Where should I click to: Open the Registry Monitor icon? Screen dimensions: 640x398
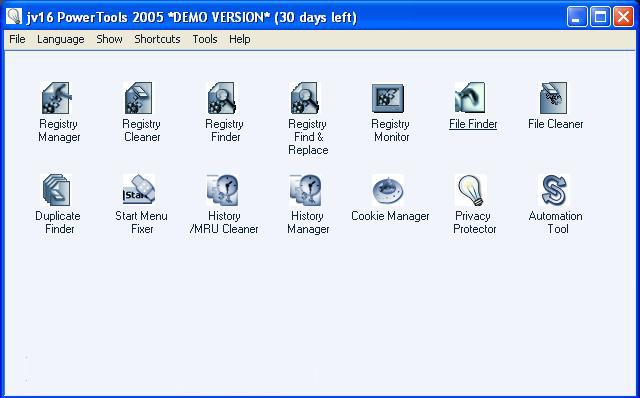[x=388, y=98]
